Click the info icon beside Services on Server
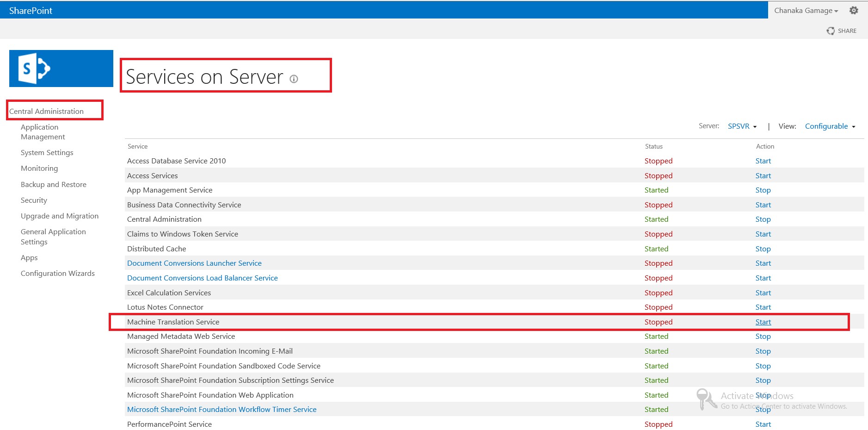 click(294, 79)
